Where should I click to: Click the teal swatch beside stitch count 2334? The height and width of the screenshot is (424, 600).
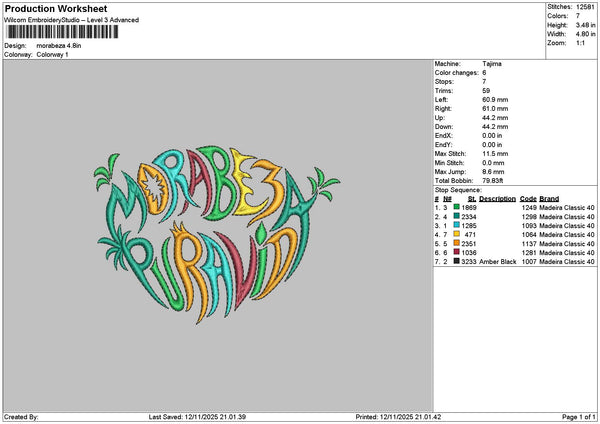pyautogui.click(x=456, y=216)
